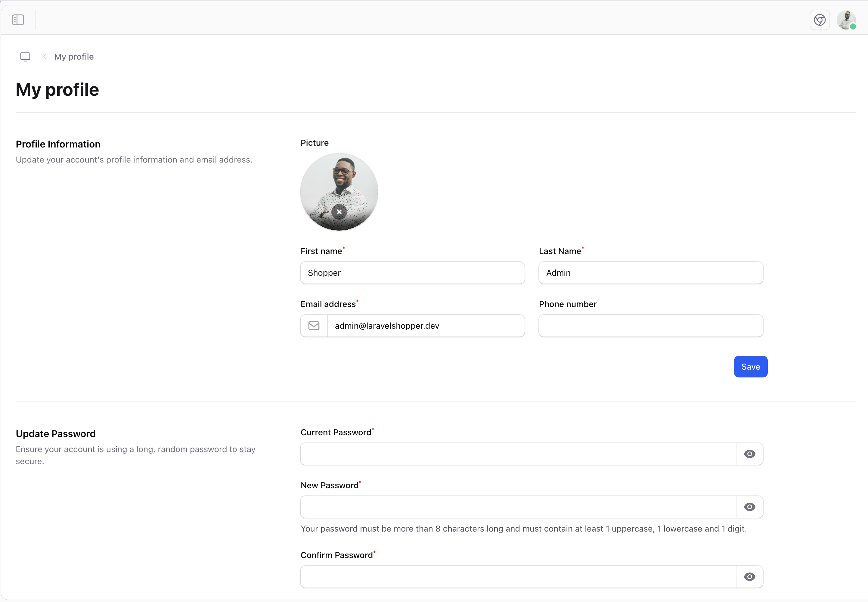Click the back chevron next to breadcrumb
The image size is (868, 602).
click(x=44, y=56)
